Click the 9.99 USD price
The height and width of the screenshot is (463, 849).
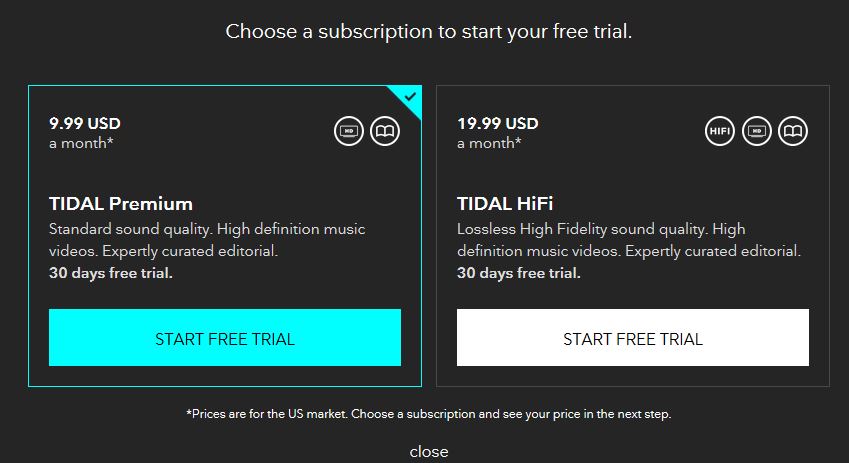click(x=85, y=124)
